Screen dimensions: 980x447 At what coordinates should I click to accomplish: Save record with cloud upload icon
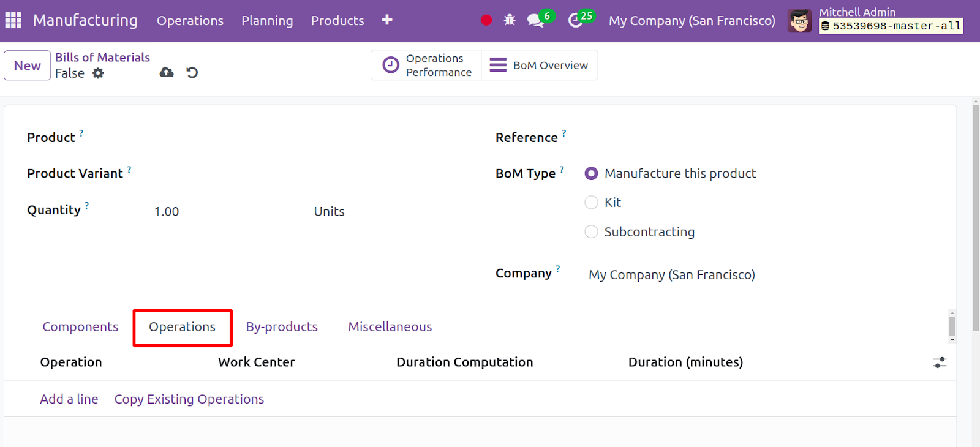[x=167, y=73]
